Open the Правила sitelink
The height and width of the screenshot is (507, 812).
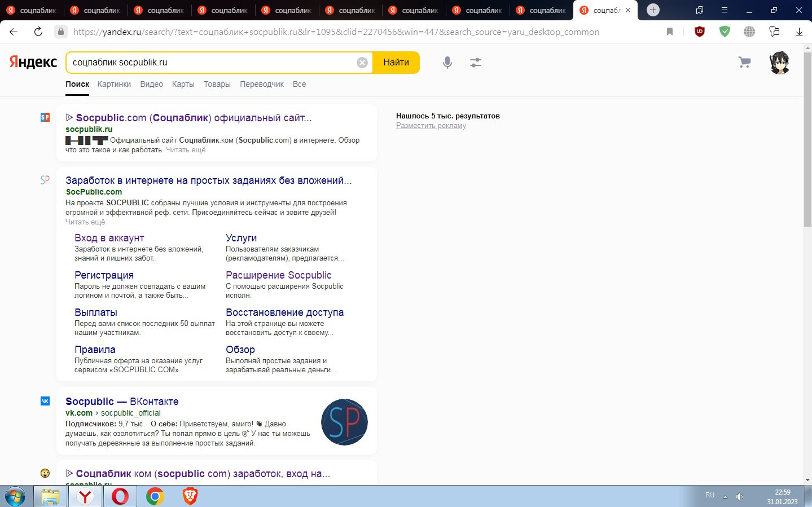tap(95, 350)
